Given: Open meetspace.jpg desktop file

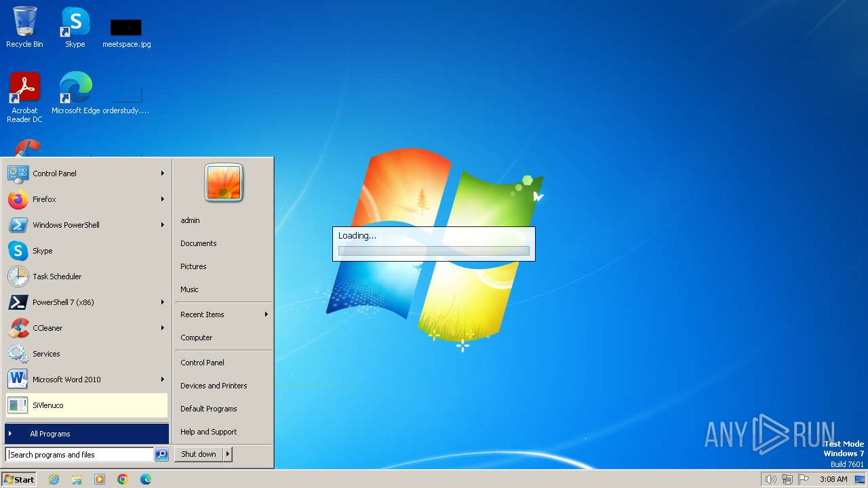Looking at the screenshot, I should (x=126, y=33).
